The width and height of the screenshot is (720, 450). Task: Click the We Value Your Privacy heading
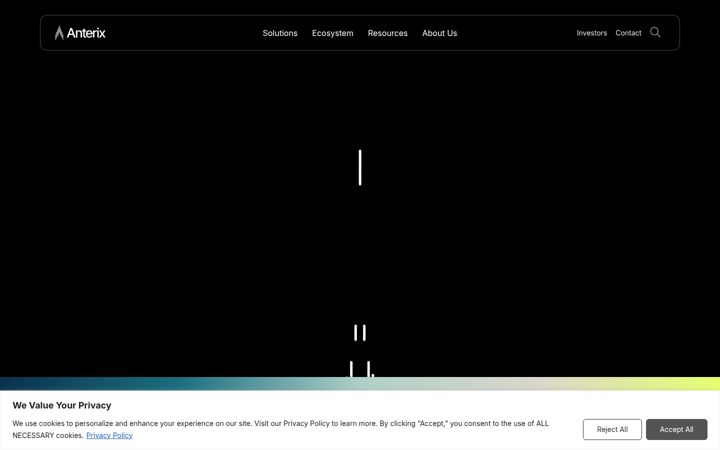tap(62, 405)
